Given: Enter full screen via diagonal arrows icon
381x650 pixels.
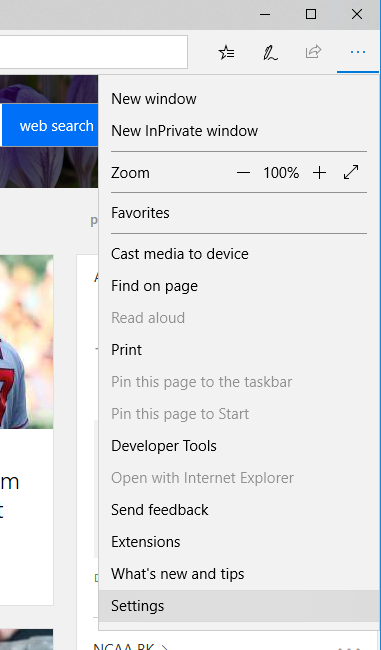Looking at the screenshot, I should point(351,172).
